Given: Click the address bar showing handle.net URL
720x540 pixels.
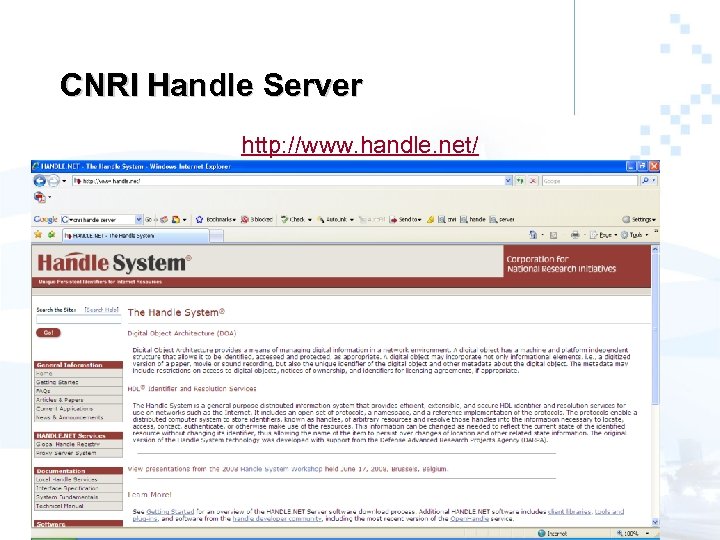Looking at the screenshot, I should [288, 181].
